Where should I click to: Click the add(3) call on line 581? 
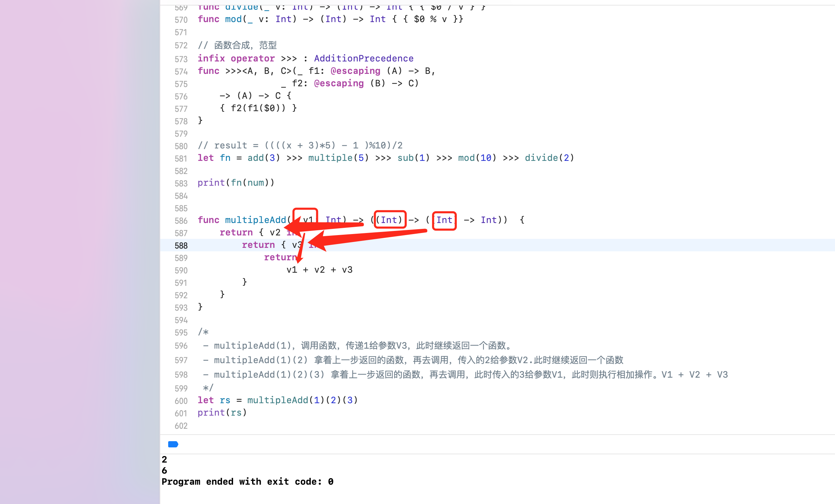click(264, 158)
